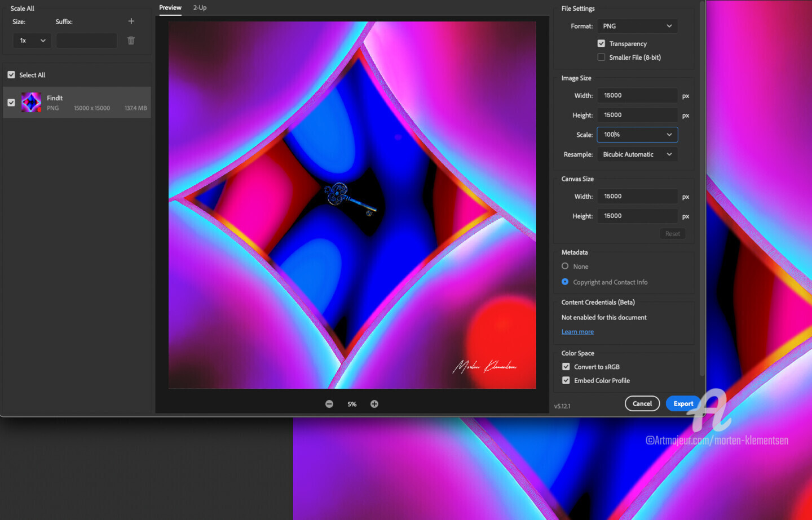The width and height of the screenshot is (812, 520).
Task: Enable Smaller File (8-bit) option
Action: (601, 57)
